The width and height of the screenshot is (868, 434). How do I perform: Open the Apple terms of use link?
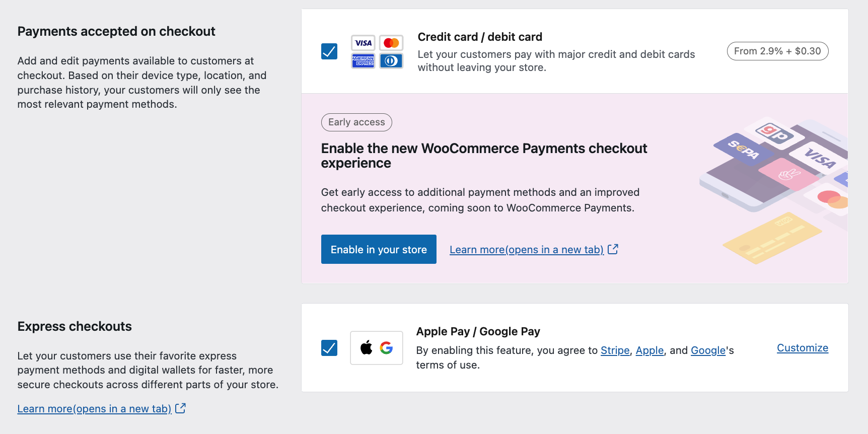click(649, 350)
